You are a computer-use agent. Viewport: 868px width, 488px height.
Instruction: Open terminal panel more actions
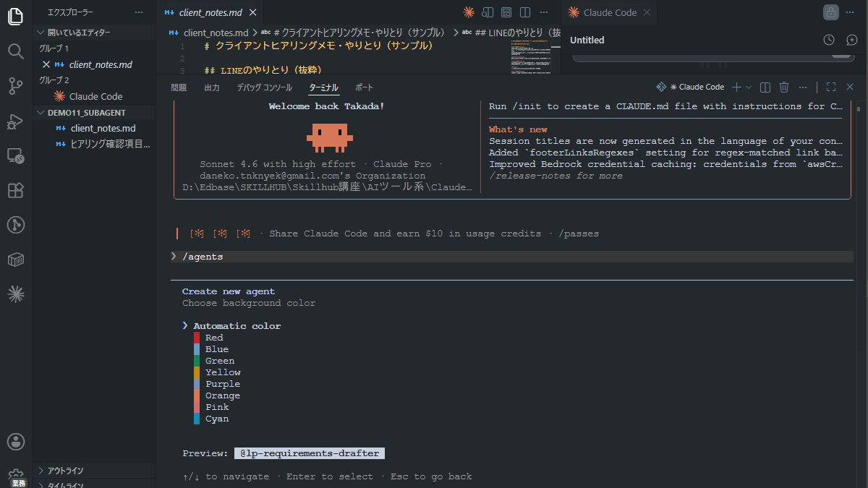click(803, 87)
